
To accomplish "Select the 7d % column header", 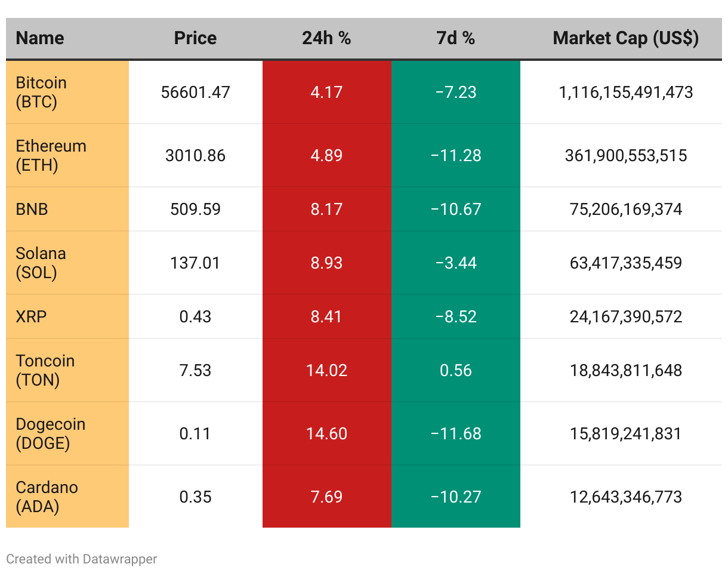I will tap(456, 38).
